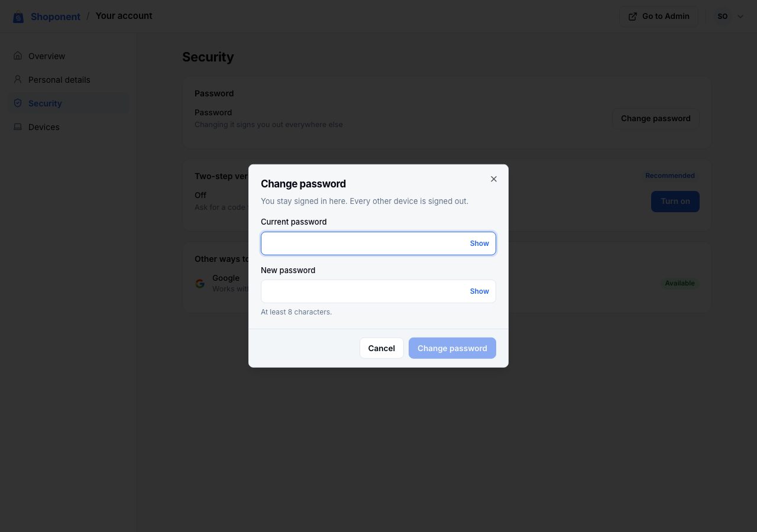Click the "You stay signed in here" description

tap(364, 202)
